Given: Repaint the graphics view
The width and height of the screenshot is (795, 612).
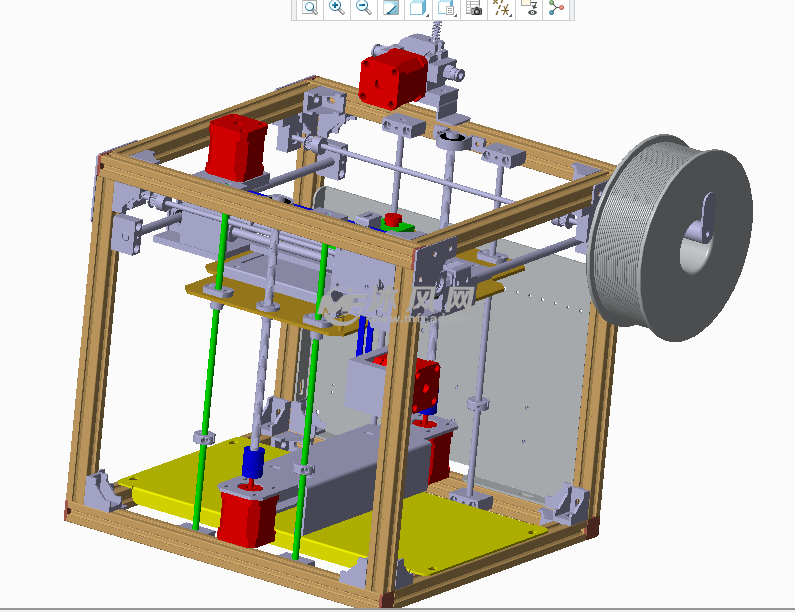Looking at the screenshot, I should click(x=391, y=7).
